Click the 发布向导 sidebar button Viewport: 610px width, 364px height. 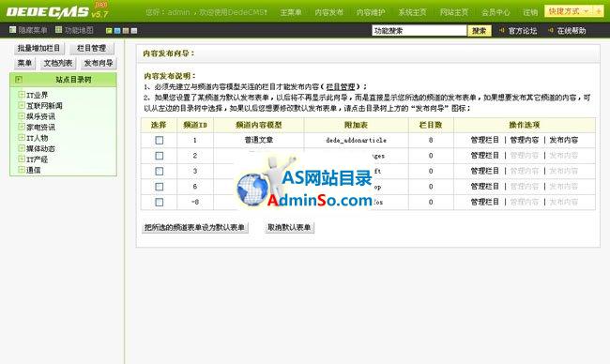point(99,63)
